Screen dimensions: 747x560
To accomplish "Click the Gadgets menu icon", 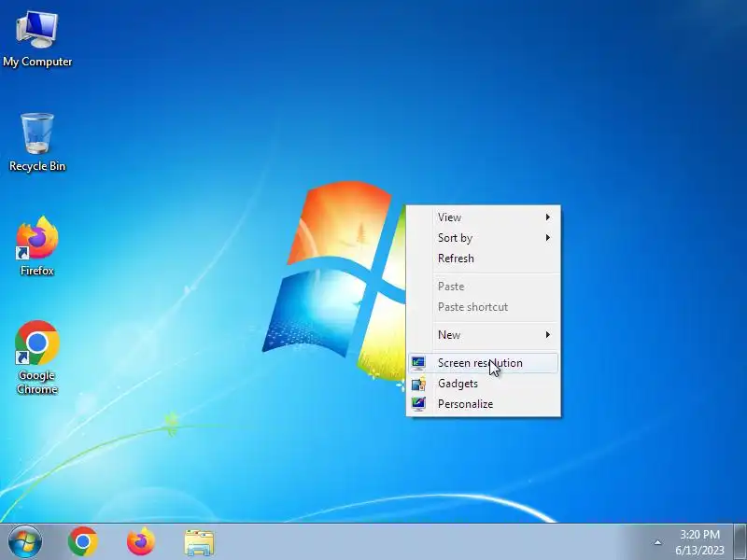I will point(418,384).
